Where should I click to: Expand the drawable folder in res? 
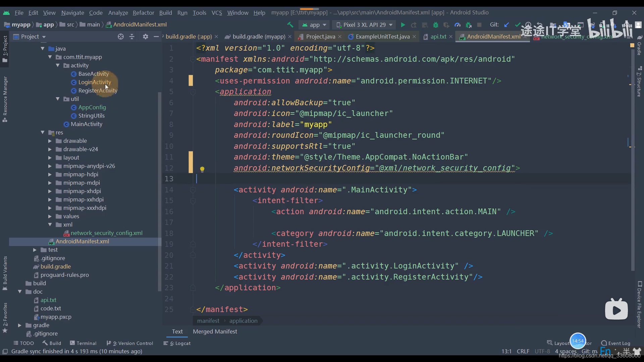pyautogui.click(x=50, y=141)
